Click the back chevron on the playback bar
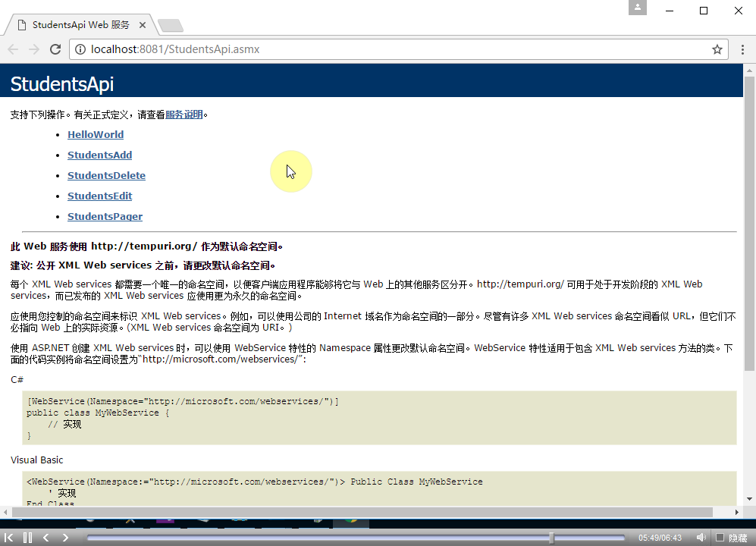This screenshot has width=756, height=546. click(x=45, y=537)
